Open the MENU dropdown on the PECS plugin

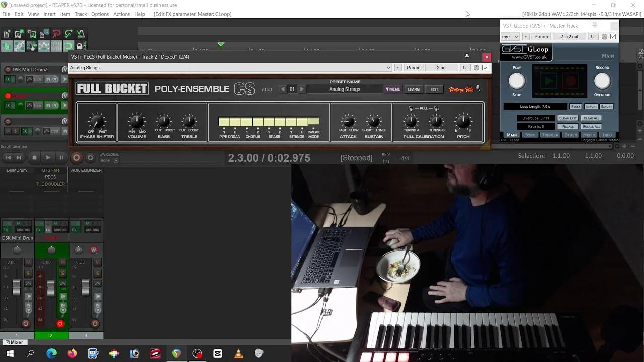[x=393, y=89]
